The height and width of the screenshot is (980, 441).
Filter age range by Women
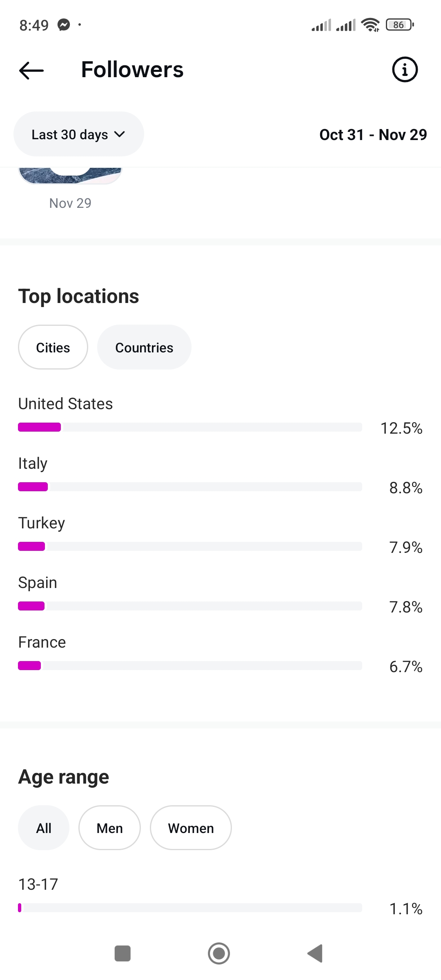[191, 828]
